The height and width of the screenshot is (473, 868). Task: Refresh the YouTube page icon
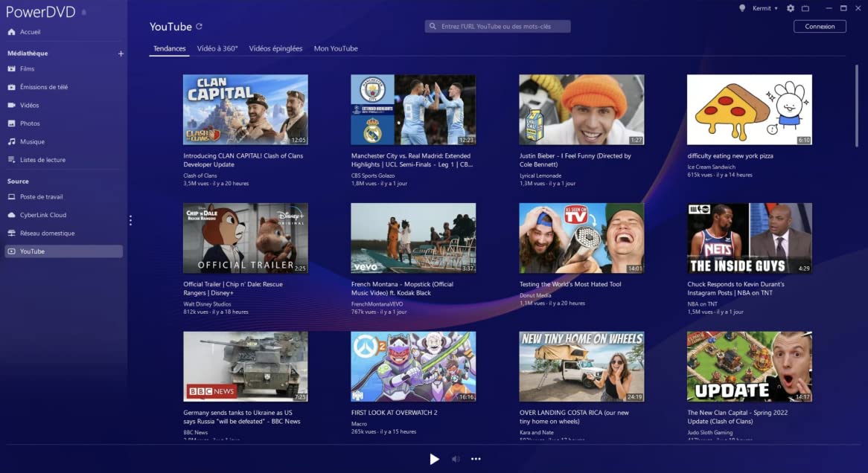(200, 26)
